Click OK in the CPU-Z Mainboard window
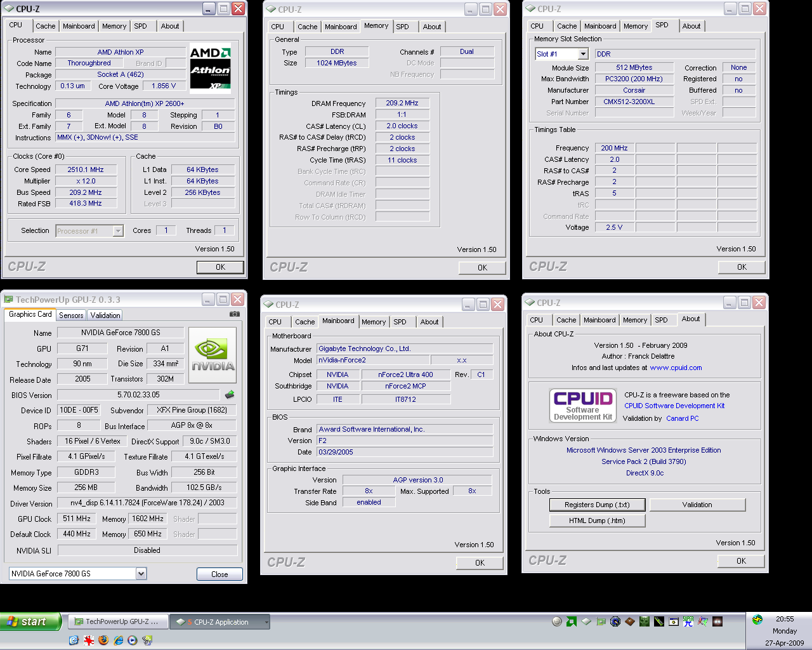The image size is (812, 650). (x=480, y=563)
